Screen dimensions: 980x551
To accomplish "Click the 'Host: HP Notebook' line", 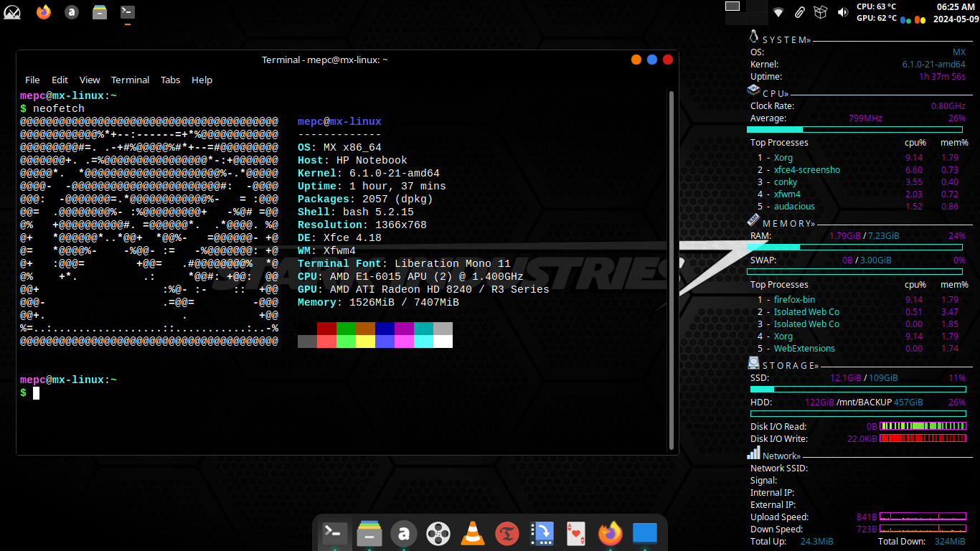I will (352, 161).
